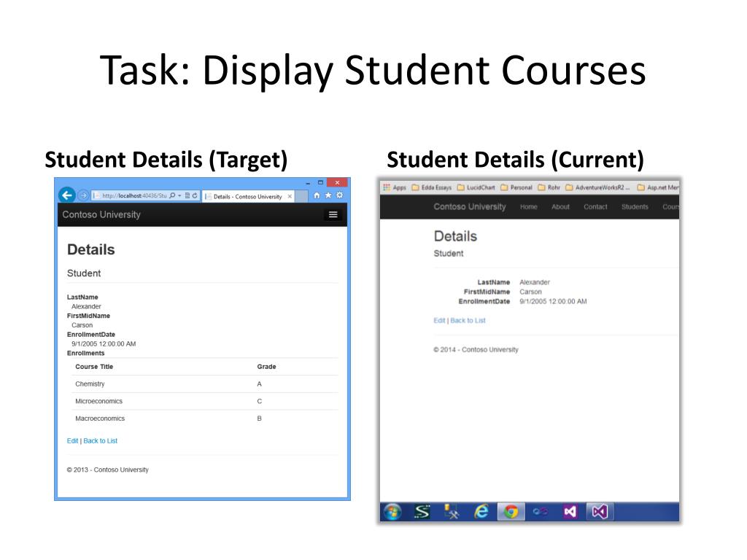Click the Edit link in the Target window
747x560 pixels.
(x=72, y=441)
